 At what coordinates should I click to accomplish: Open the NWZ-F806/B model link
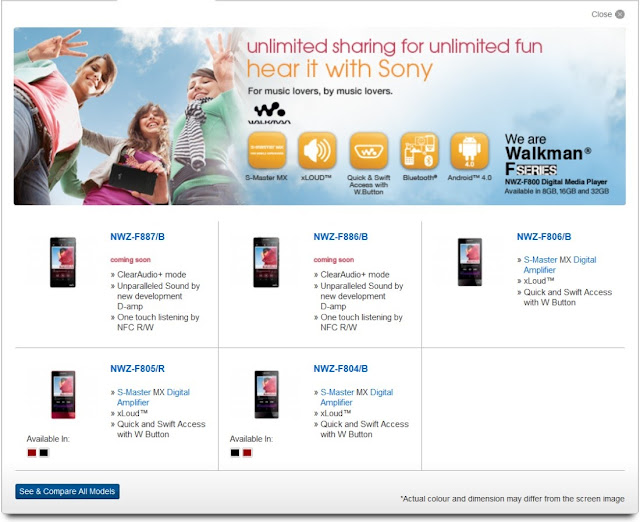click(x=544, y=237)
